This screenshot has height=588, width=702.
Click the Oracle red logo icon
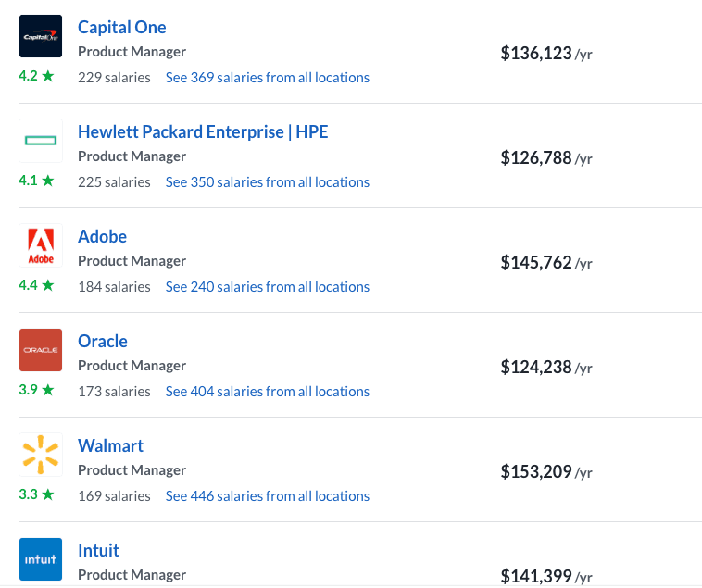click(41, 350)
